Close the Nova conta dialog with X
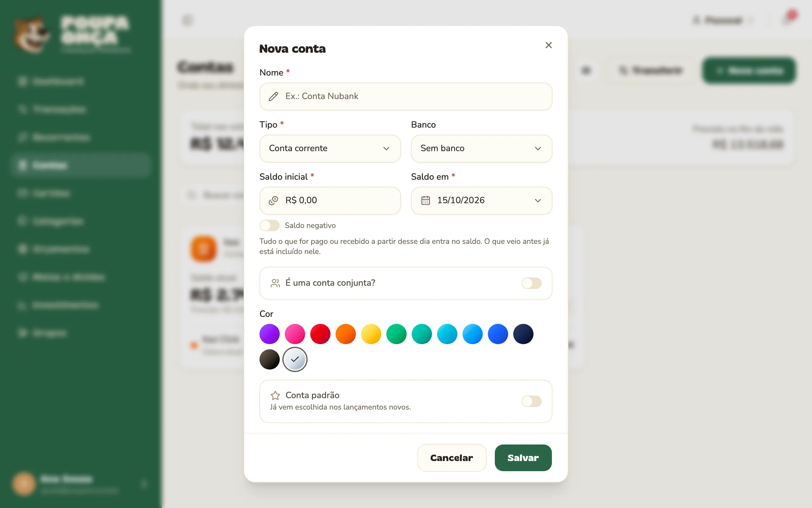Image resolution: width=812 pixels, height=508 pixels. click(x=549, y=45)
